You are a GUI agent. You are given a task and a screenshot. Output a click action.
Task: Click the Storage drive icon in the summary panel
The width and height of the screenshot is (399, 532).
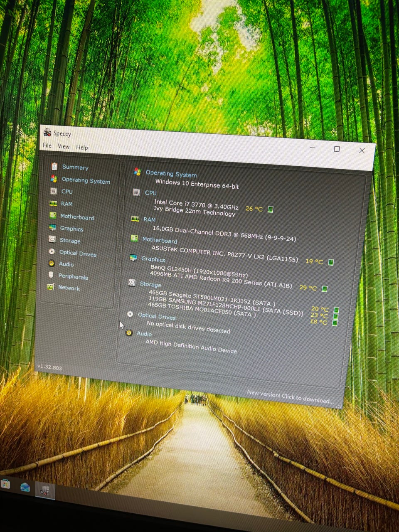[132, 283]
